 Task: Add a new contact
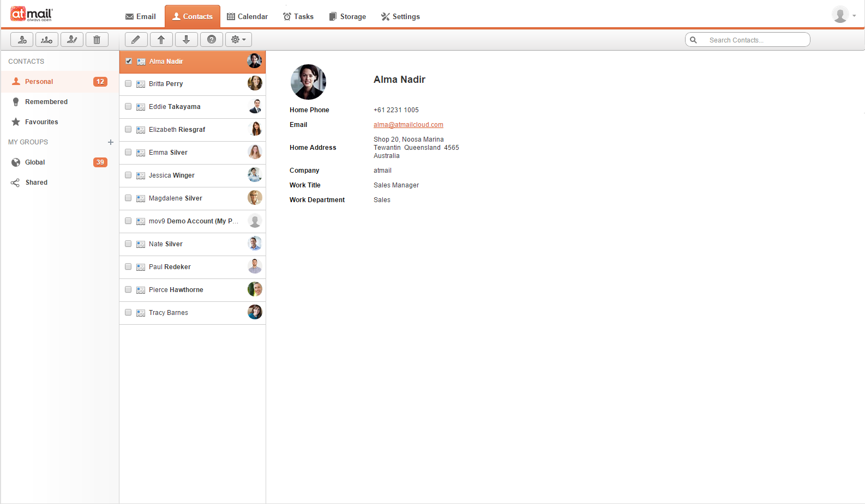[x=22, y=39]
